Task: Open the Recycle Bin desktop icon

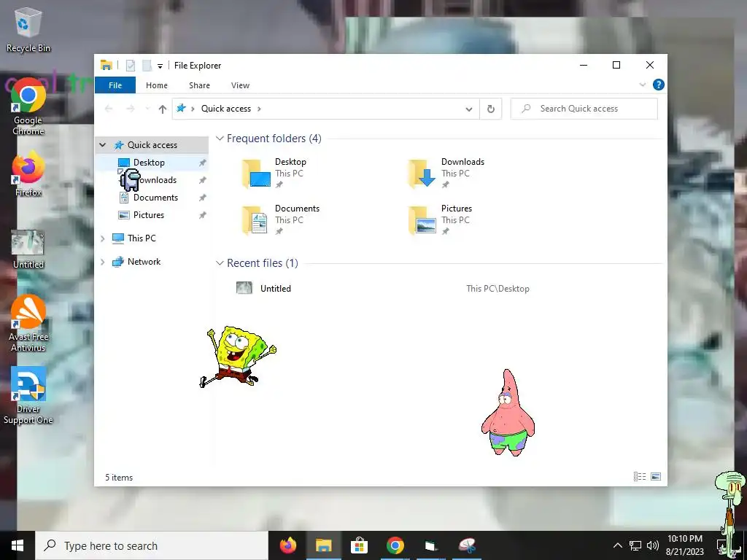Action: [28, 29]
